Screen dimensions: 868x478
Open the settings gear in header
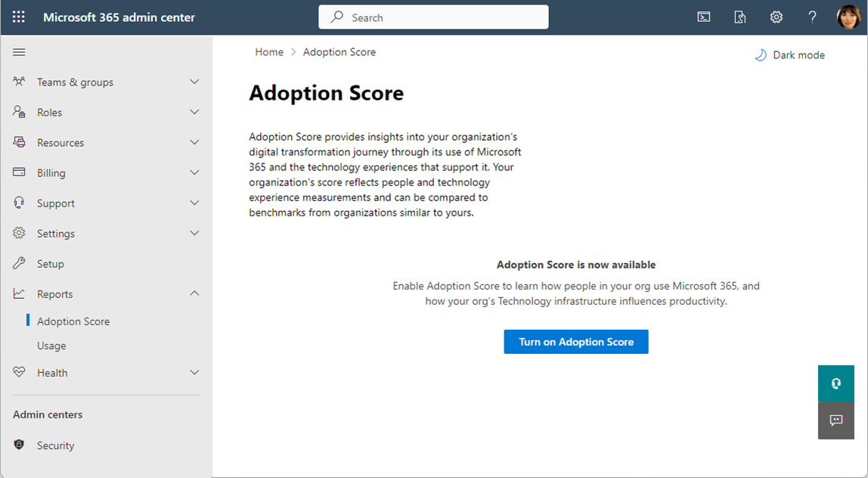tap(776, 17)
